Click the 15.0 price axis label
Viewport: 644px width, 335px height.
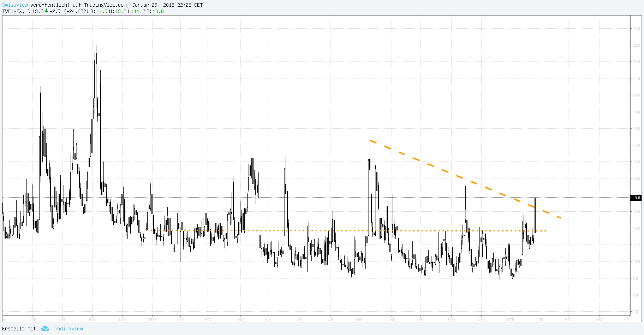pyautogui.click(x=636, y=178)
